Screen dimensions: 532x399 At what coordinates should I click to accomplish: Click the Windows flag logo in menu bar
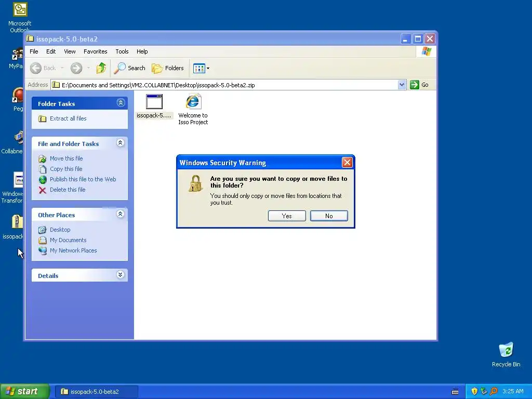coord(426,51)
